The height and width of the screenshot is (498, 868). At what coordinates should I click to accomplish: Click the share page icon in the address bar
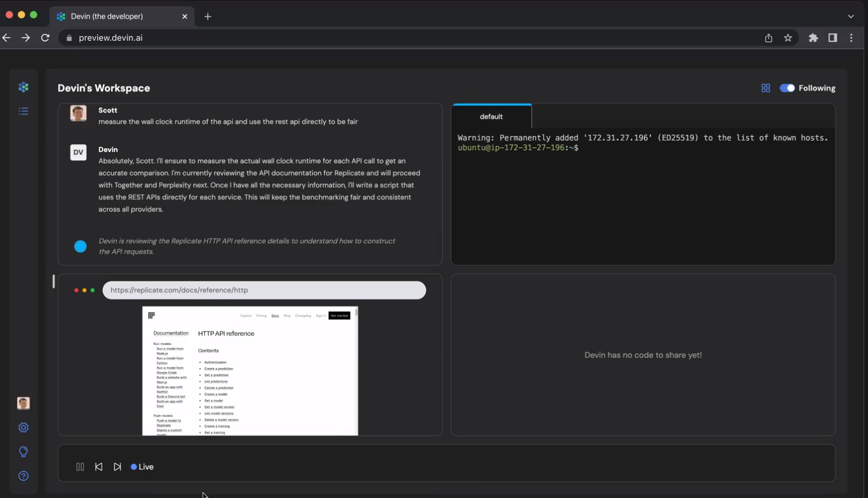[768, 38]
